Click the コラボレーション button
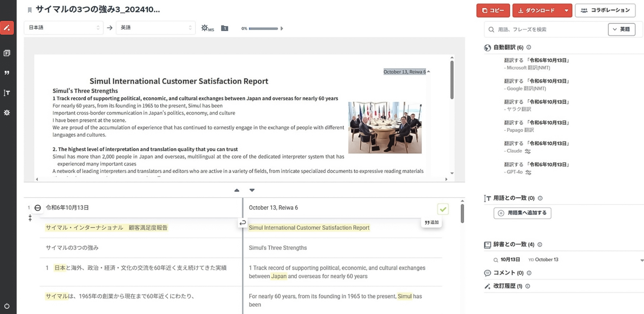This screenshot has height=314, width=644. 605,11
